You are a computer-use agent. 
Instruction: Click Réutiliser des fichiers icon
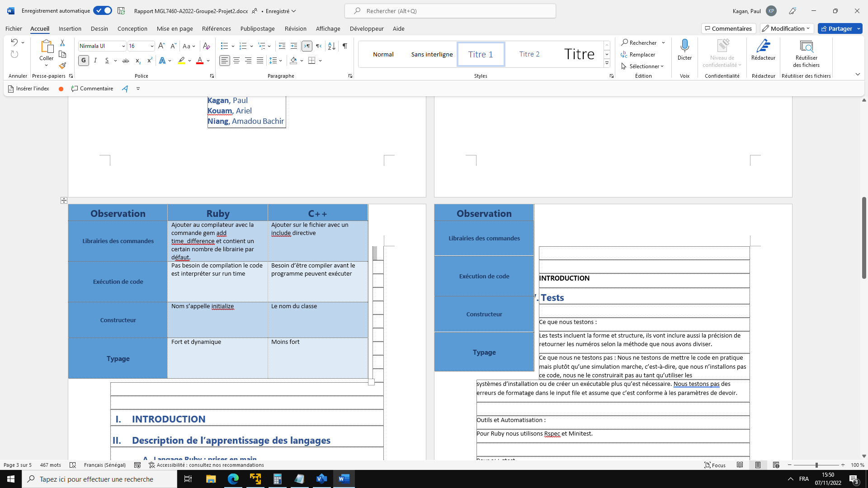coord(806,46)
